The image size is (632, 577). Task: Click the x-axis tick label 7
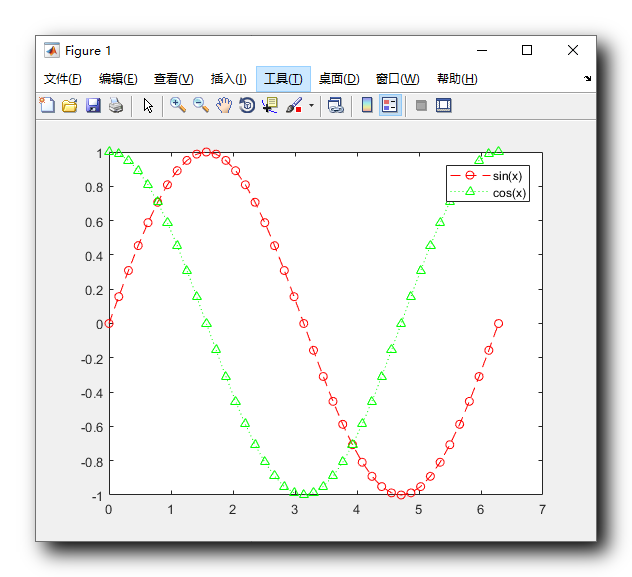click(x=543, y=510)
